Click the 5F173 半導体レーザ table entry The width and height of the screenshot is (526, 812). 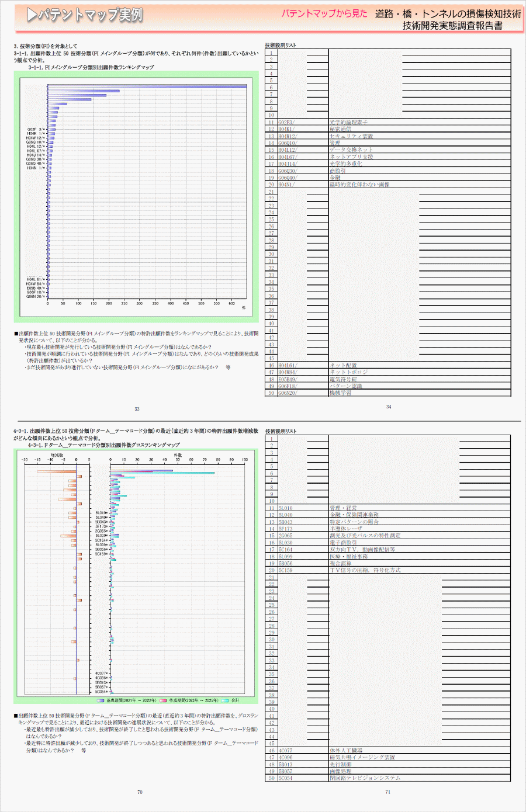click(351, 529)
